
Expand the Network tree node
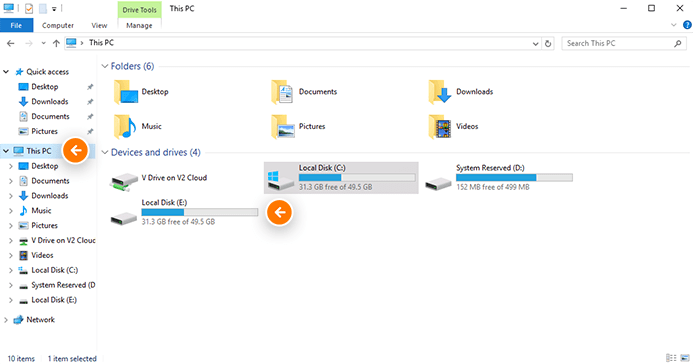click(x=6, y=320)
